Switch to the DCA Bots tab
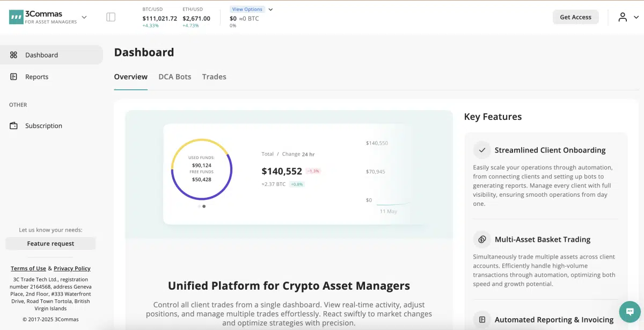 174,77
